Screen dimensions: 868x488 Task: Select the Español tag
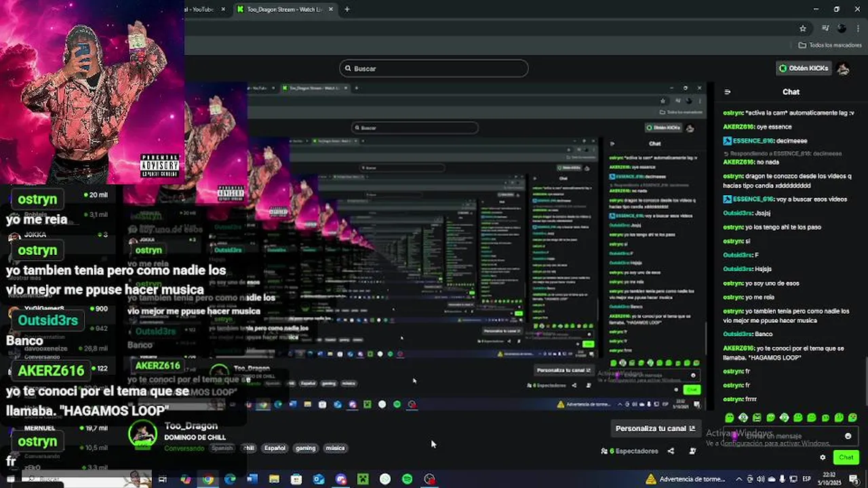point(275,448)
